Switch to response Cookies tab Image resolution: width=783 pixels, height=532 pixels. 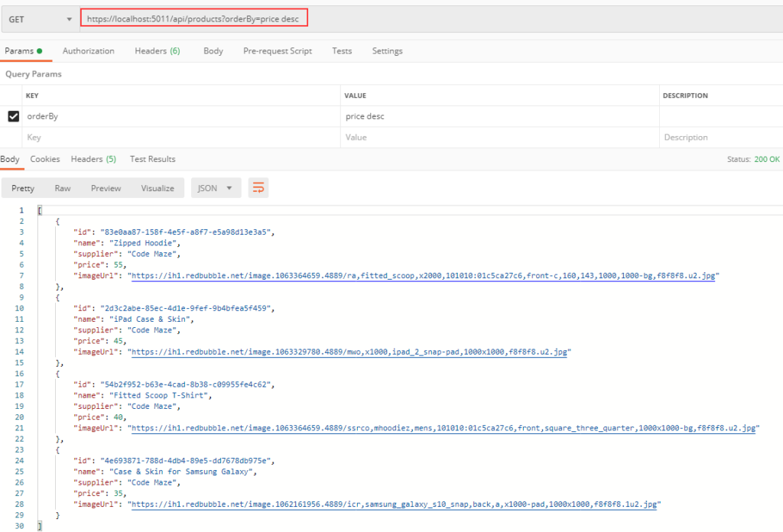(x=45, y=159)
